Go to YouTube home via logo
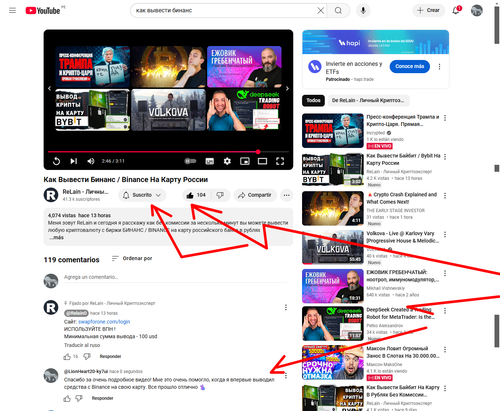This screenshot has height=411, width=500. 43,10
